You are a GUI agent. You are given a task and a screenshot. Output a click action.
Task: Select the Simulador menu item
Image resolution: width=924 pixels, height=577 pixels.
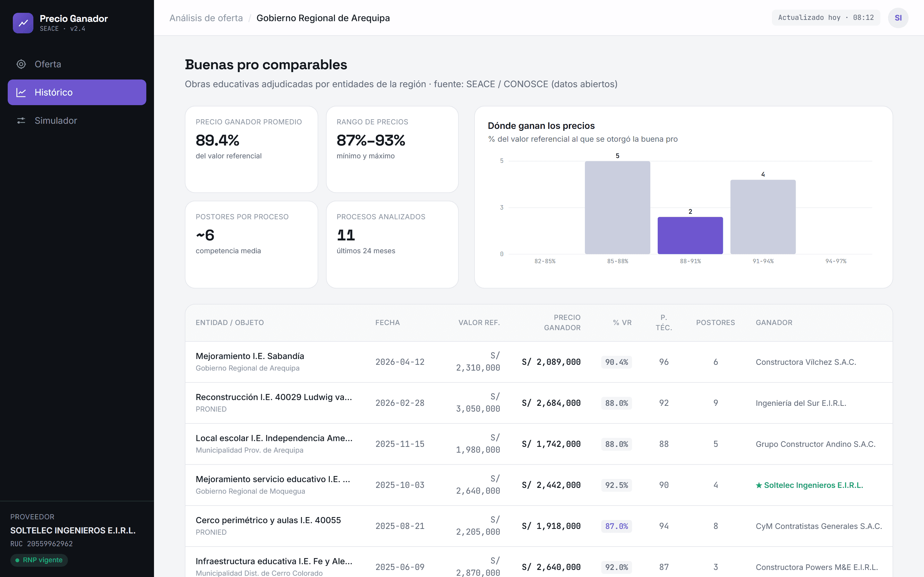77,121
